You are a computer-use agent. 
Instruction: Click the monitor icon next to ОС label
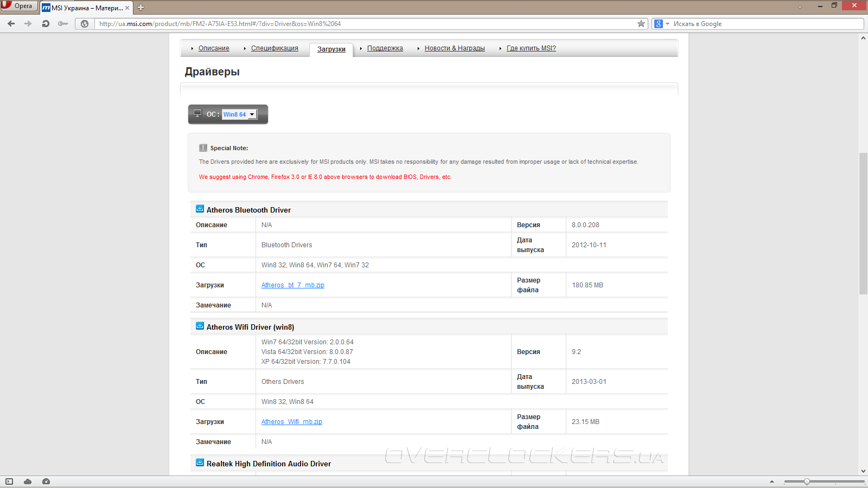197,114
